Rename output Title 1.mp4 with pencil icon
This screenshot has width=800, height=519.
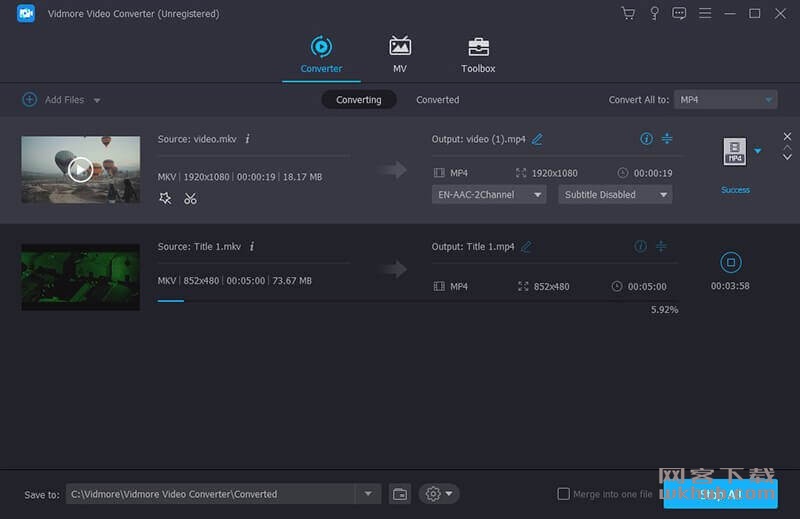(x=526, y=247)
